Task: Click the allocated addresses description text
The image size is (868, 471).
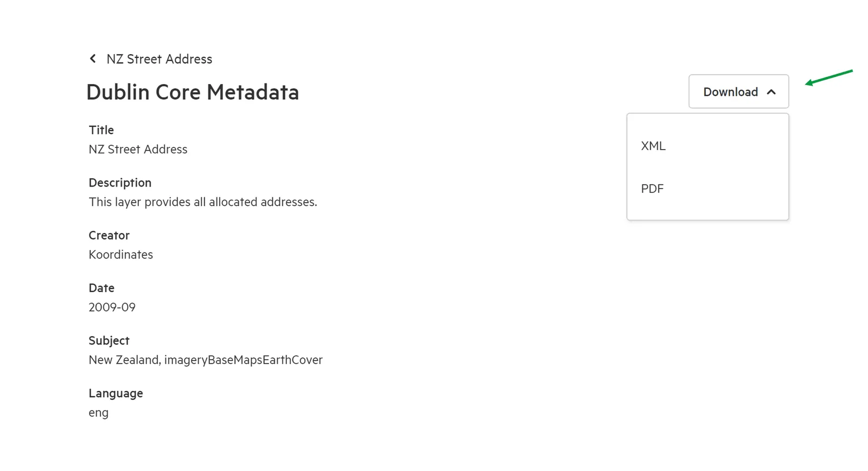Action: (203, 202)
